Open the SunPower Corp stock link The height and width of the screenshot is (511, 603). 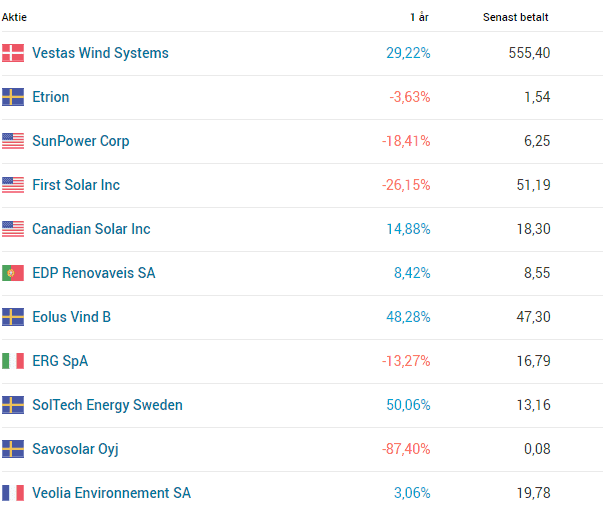81,141
